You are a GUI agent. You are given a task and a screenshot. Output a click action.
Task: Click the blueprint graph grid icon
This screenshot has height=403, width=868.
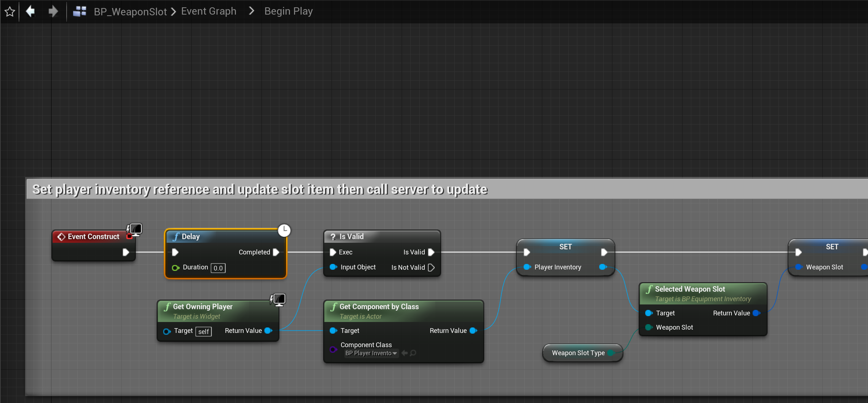point(80,11)
